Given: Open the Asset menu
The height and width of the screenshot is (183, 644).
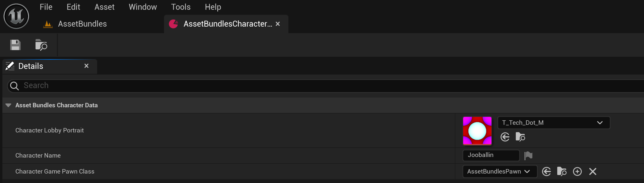Looking at the screenshot, I should click(x=104, y=7).
